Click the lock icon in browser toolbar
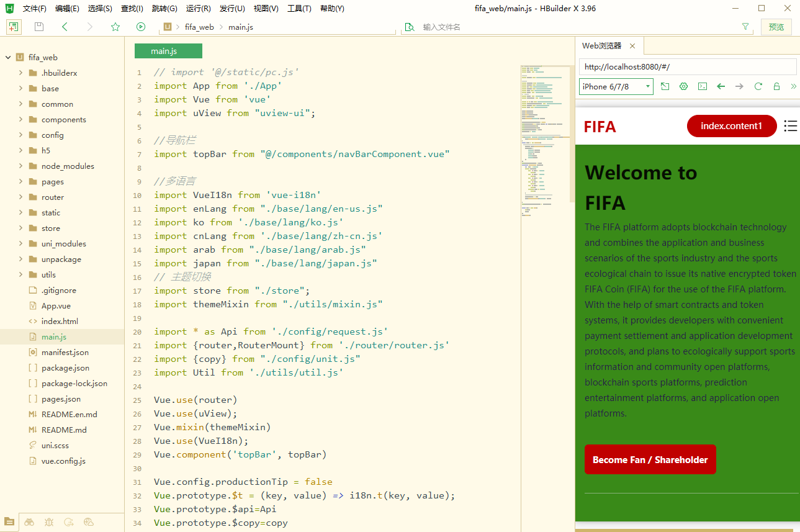Screen dimensions: 800x532 (776, 86)
